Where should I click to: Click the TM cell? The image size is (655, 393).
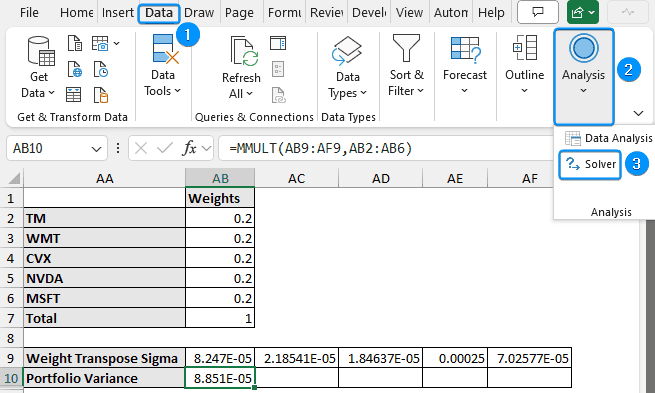pos(104,218)
